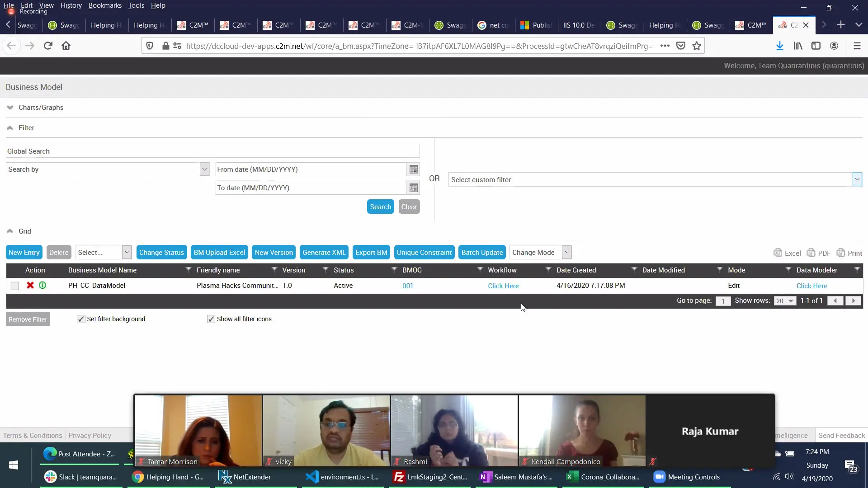Click the Firefox home button
This screenshot has height=488, width=868.
66,46
